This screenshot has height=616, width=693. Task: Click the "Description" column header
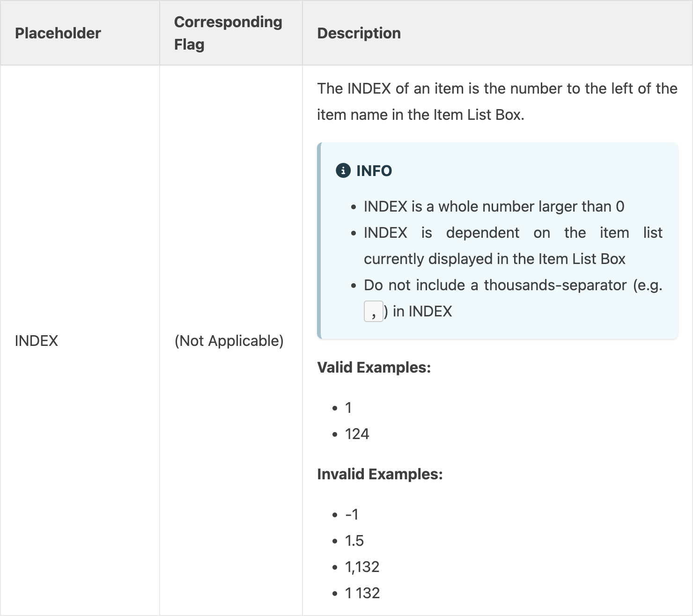359,33
